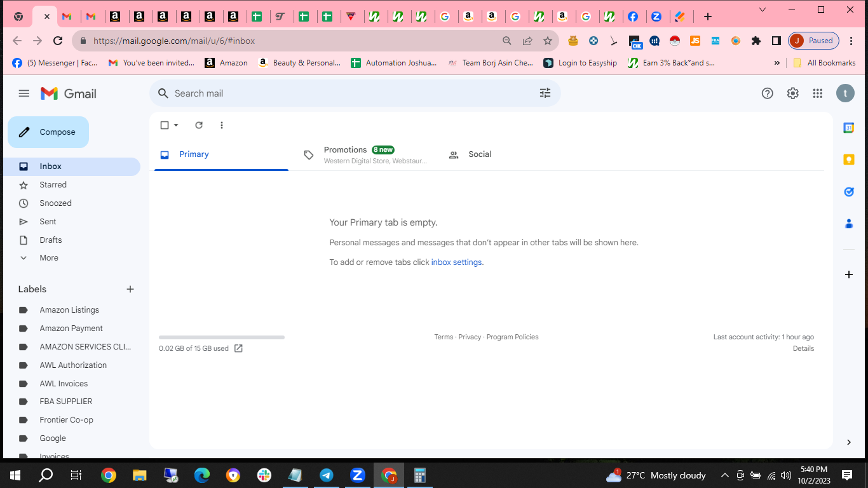Open the zoom magnifier in the address bar

507,41
